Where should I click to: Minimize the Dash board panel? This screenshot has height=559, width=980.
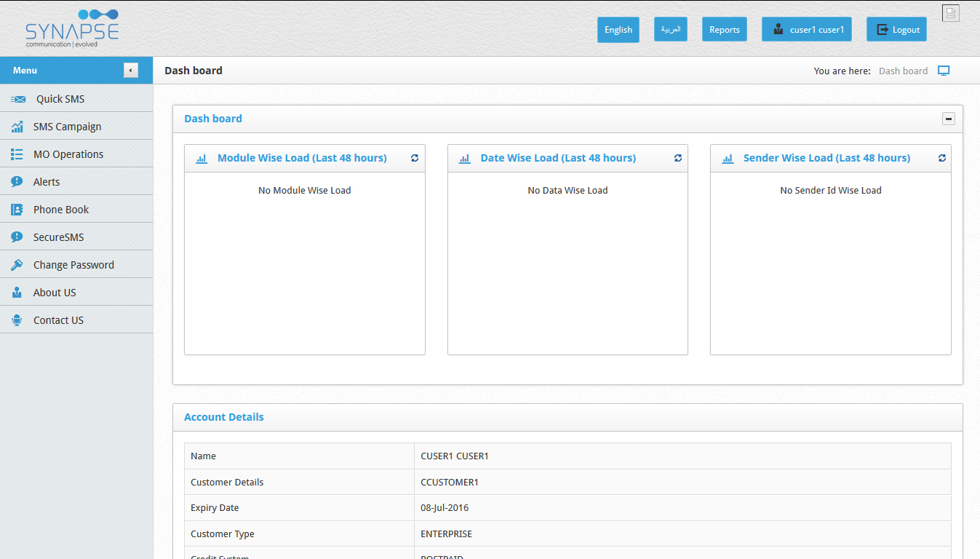948,119
